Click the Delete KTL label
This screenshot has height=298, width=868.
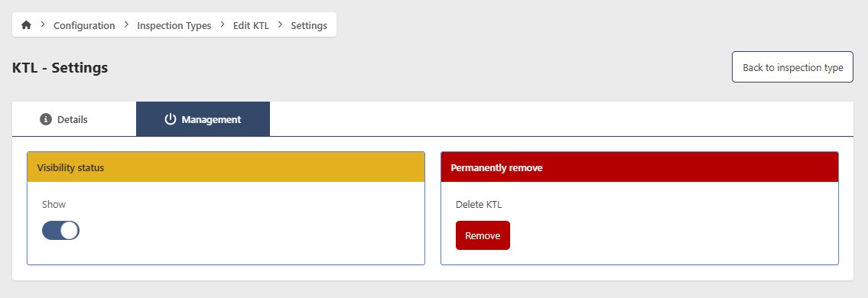click(479, 205)
